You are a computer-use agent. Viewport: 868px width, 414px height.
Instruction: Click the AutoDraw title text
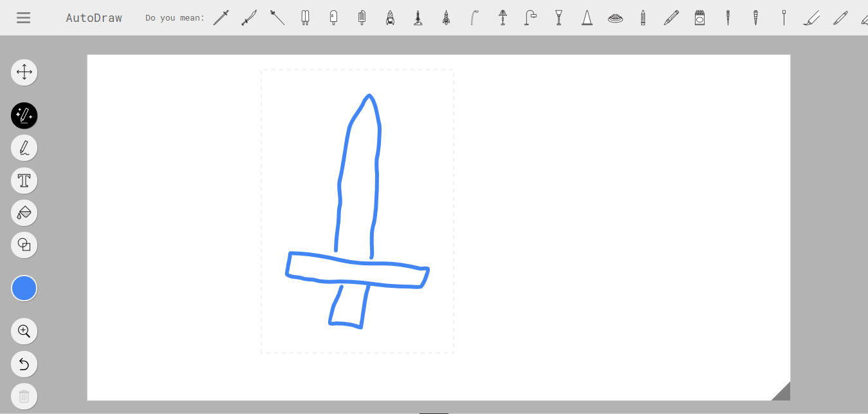(94, 18)
